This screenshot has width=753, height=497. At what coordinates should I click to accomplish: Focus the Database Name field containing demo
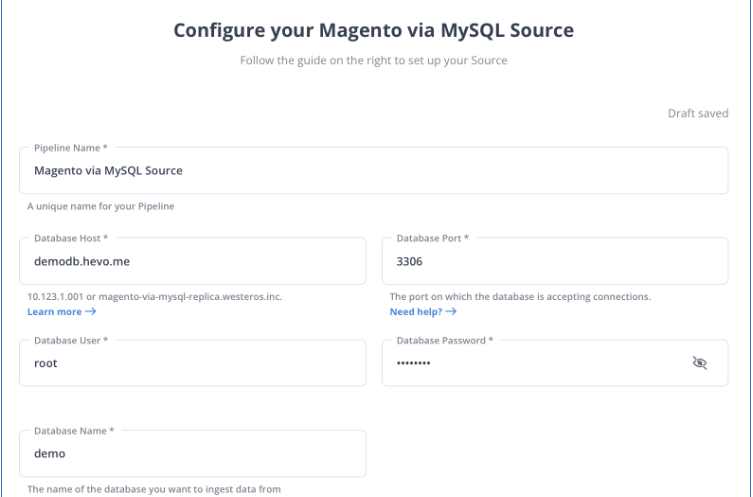click(x=193, y=454)
